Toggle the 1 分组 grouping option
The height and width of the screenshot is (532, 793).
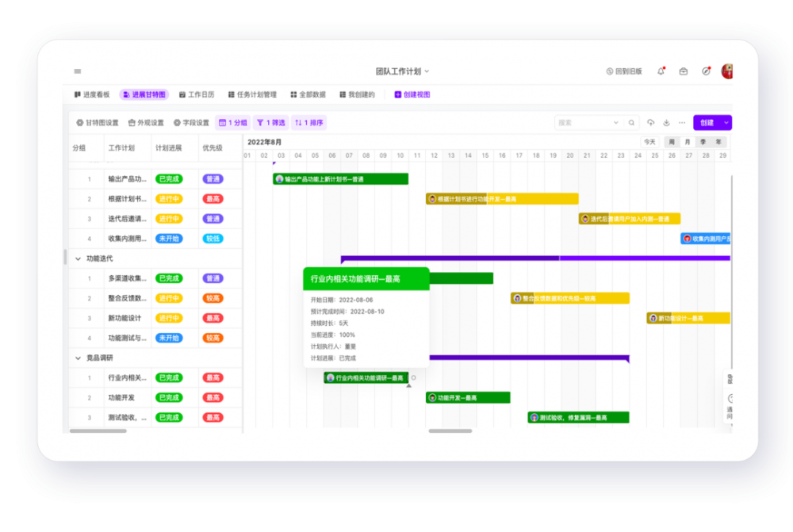click(x=233, y=123)
